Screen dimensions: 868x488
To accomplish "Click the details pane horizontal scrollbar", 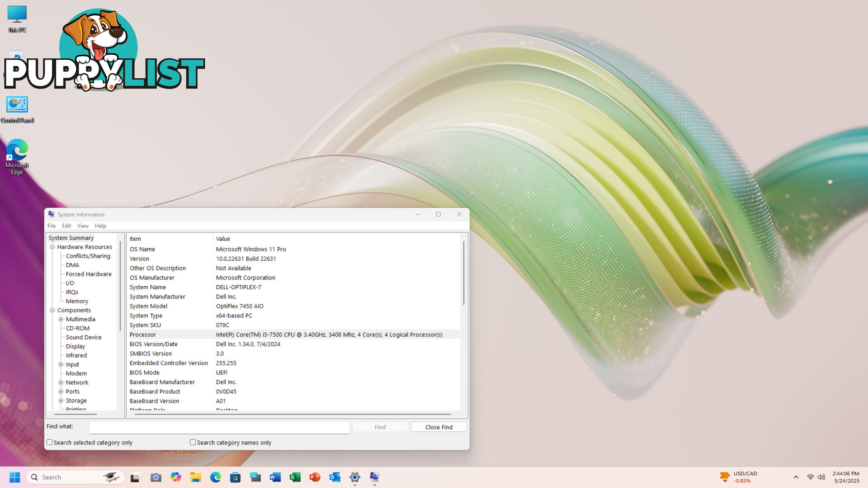I will pyautogui.click(x=293, y=414).
